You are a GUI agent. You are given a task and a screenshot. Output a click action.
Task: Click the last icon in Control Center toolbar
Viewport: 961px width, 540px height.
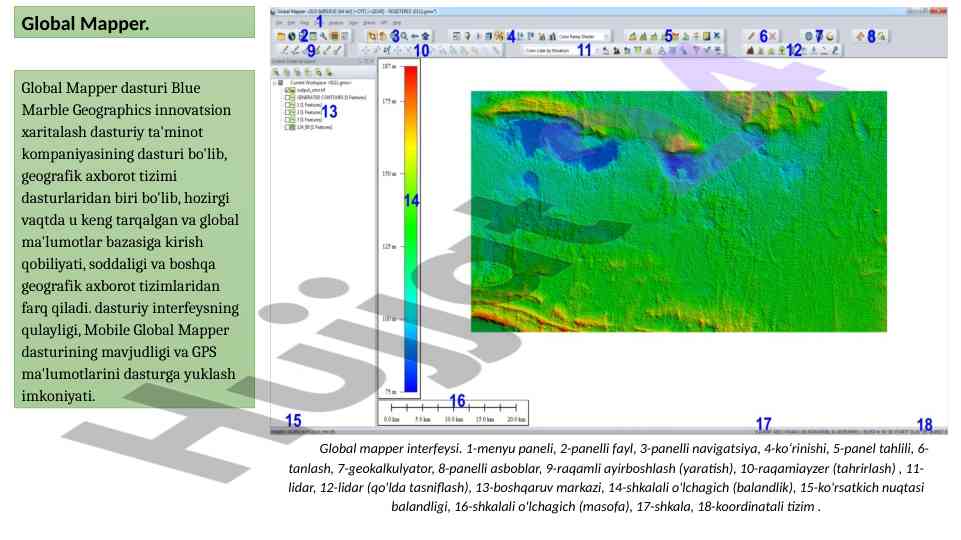[x=329, y=73]
